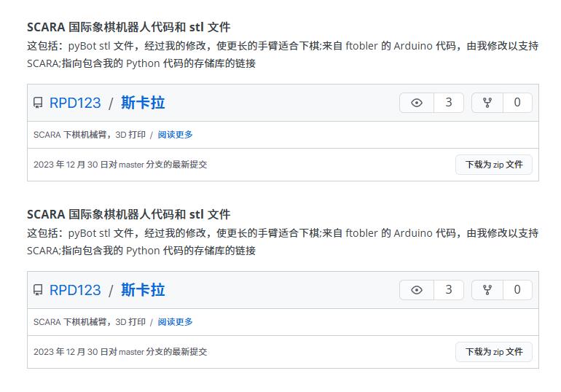This screenshot has width=561, height=392.
Task: Open watcher count 3 in second card
Action: pyautogui.click(x=449, y=290)
